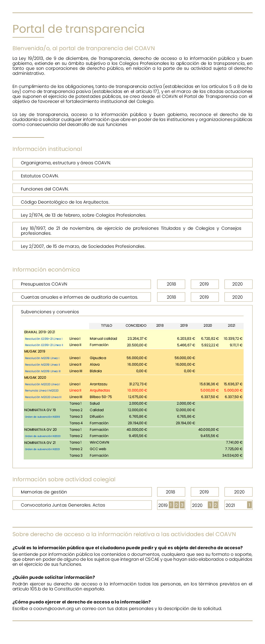Click the Información económica heading

pos(46,270)
